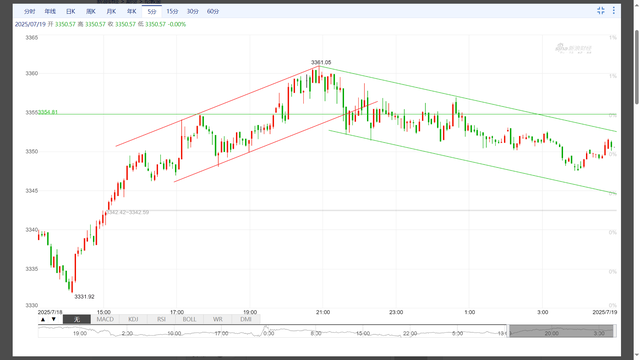Viewport: 640px width, 360px height.
Task: Click the 21:00 time axis label
Action: point(323,312)
